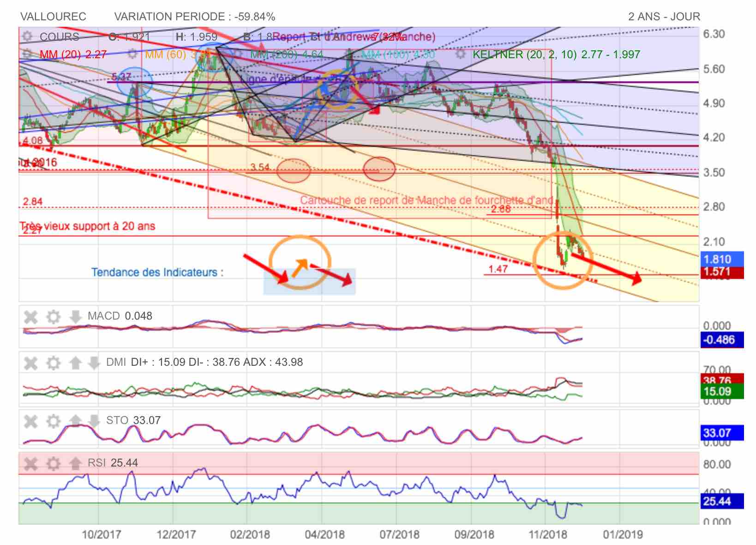Click the 3.54 level label
The image size is (756, 545).
(x=260, y=167)
